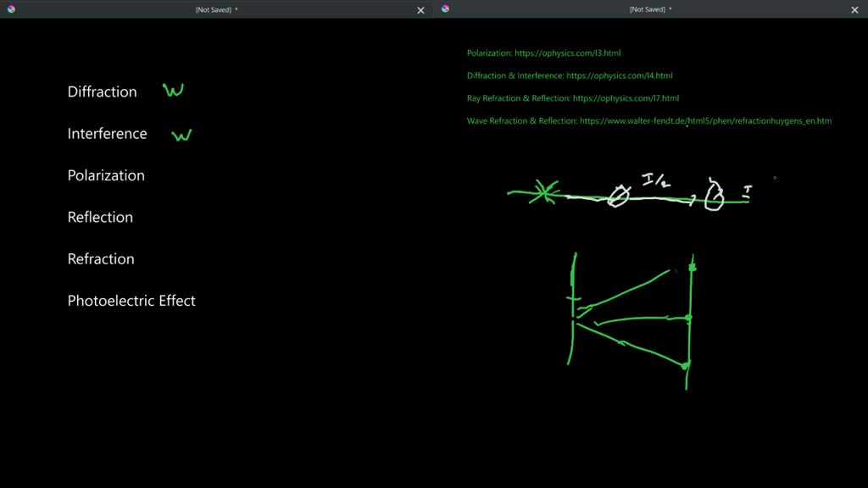Click the handwritten I/2 label

654,180
